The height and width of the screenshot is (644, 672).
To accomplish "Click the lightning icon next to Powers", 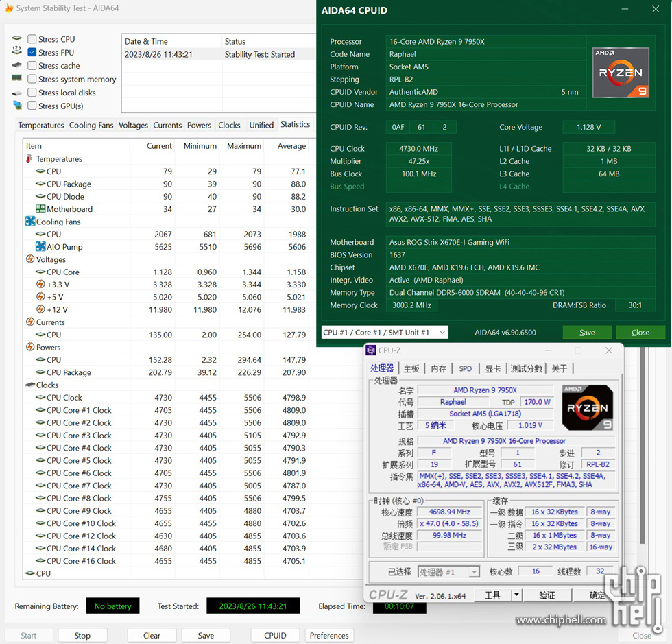I will [x=30, y=347].
